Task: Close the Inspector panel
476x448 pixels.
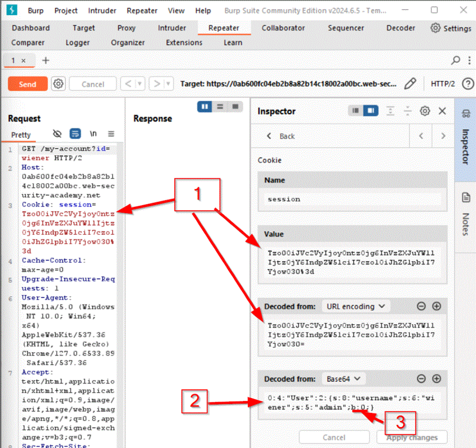Action: [442, 111]
